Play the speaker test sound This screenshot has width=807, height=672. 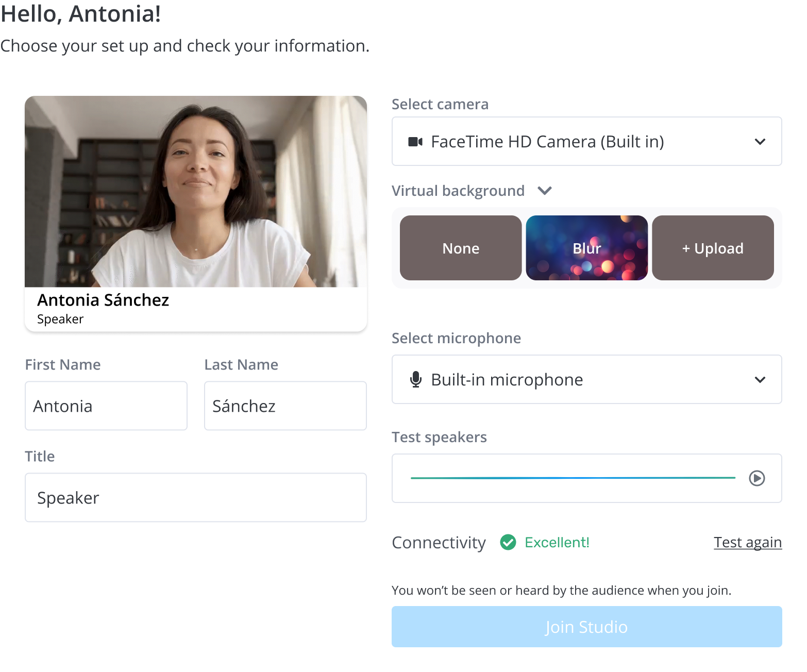(756, 478)
